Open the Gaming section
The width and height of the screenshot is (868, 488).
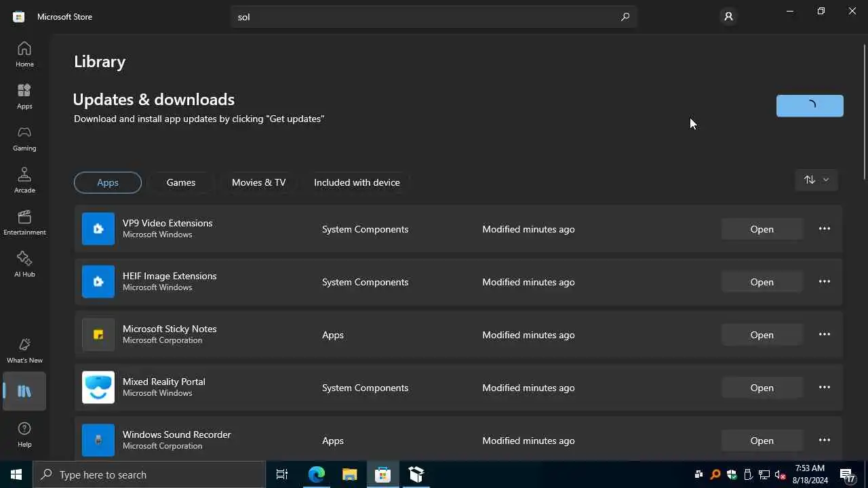[x=24, y=138]
